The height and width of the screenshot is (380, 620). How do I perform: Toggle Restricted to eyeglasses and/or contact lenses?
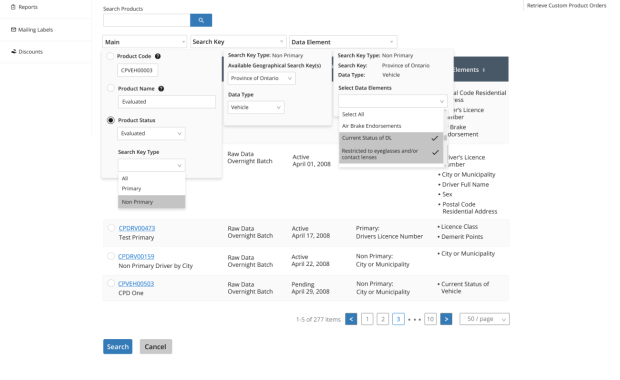391,154
